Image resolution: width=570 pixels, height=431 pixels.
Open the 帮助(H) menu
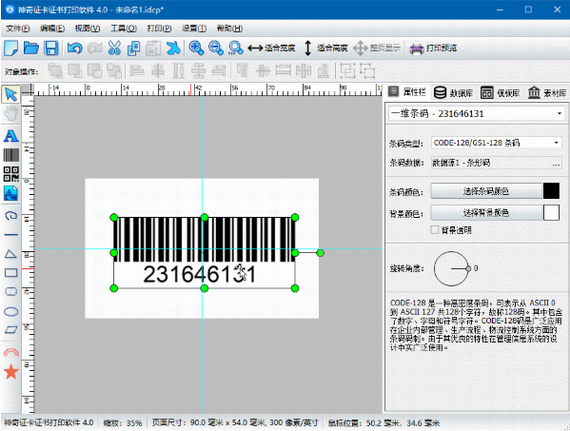click(230, 28)
